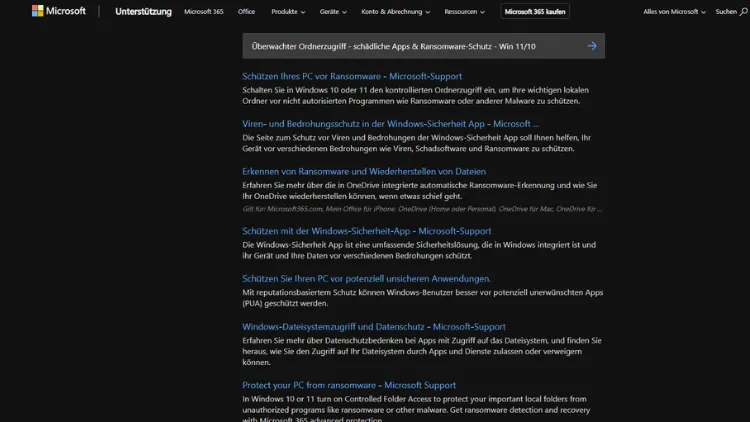The image size is (750, 422).
Task: Open the Microsoft 365 menu item
Action: (x=203, y=11)
